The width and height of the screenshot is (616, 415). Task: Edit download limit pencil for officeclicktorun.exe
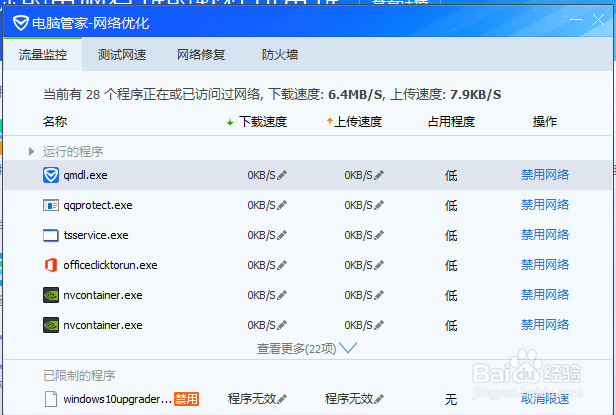tap(282, 265)
